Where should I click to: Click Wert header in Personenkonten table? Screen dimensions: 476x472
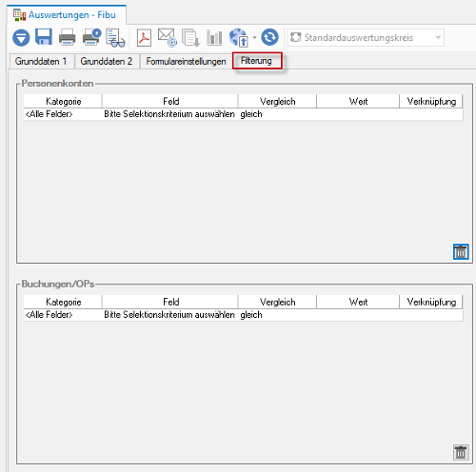358,101
